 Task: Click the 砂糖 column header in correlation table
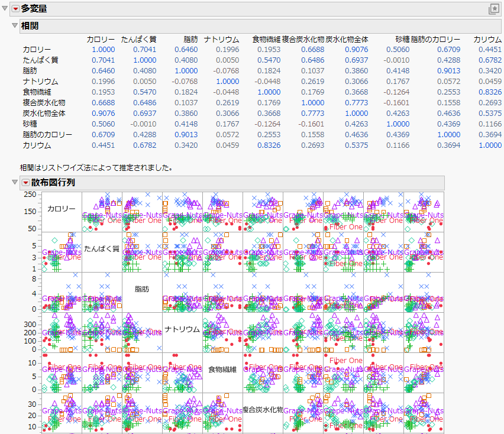tap(402, 40)
